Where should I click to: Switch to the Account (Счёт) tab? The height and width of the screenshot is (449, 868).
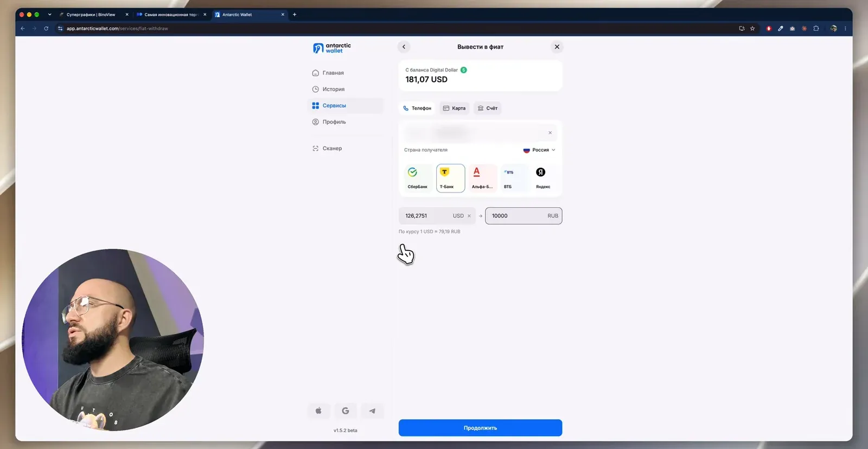coord(487,108)
